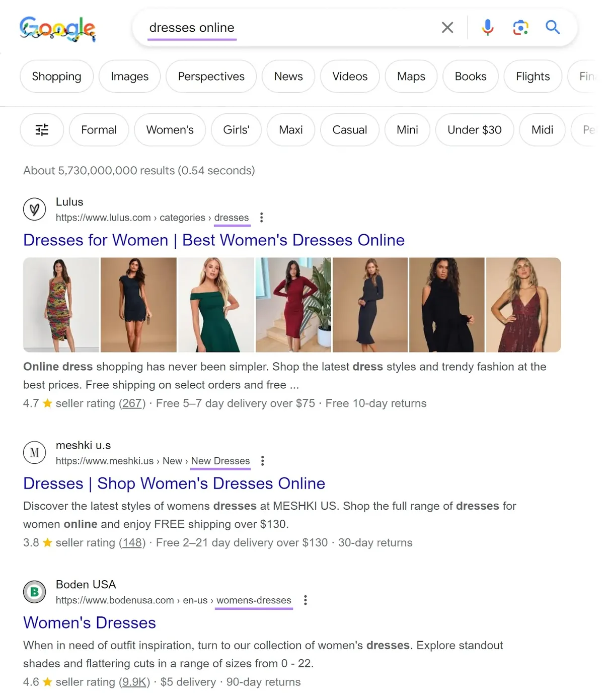Apply the Women's filter chip
Image resolution: width=604 pixels, height=700 pixels.
[x=170, y=130]
